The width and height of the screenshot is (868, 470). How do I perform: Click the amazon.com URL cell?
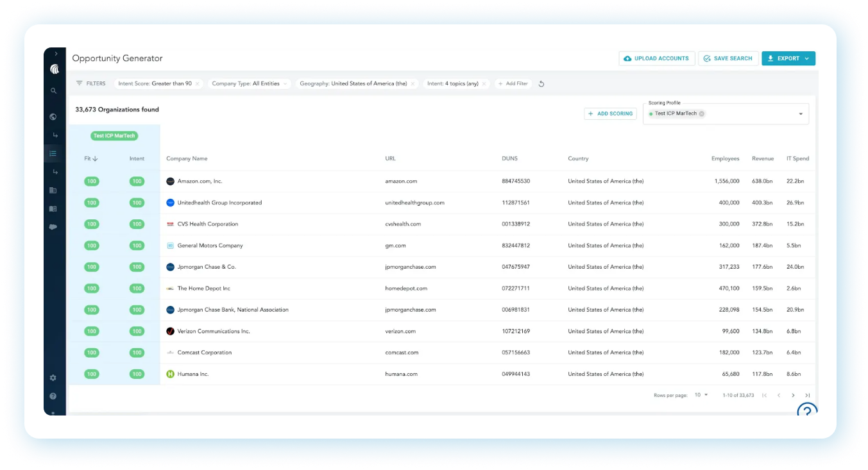(401, 181)
